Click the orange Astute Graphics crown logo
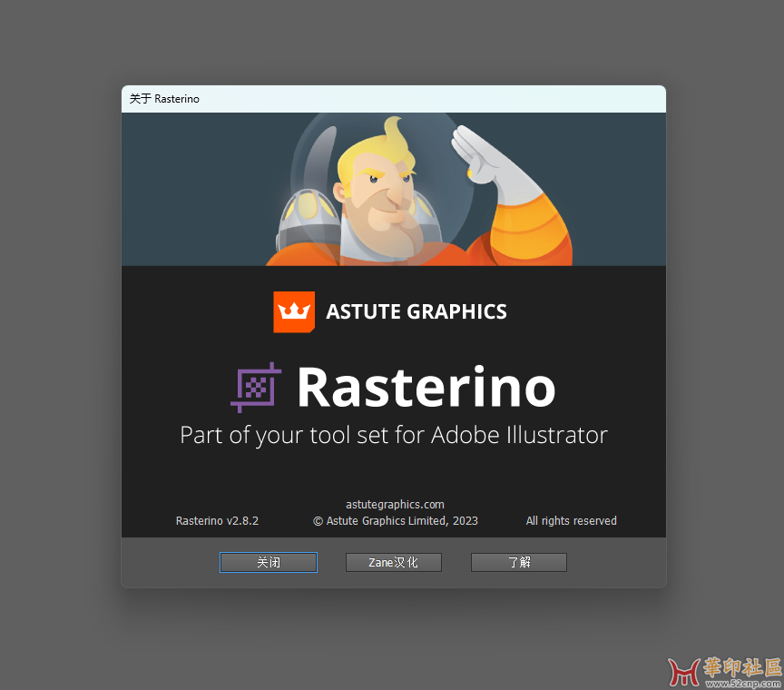The image size is (784, 690). click(294, 311)
